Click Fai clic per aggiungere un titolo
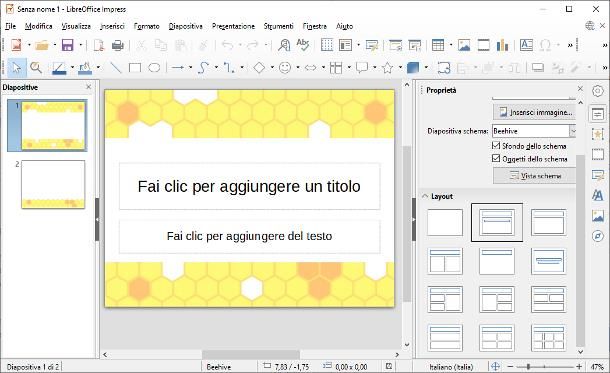 pos(249,186)
